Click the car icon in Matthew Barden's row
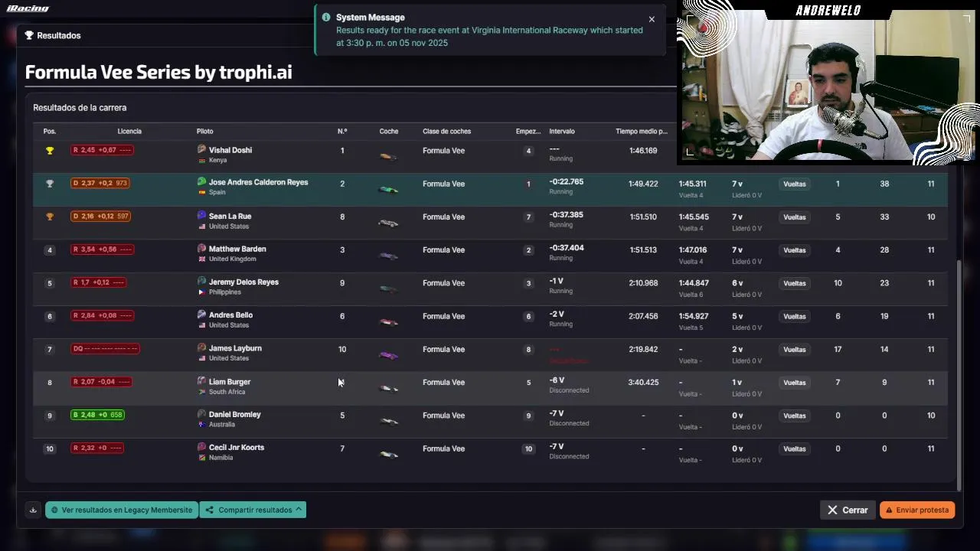 pos(388,256)
